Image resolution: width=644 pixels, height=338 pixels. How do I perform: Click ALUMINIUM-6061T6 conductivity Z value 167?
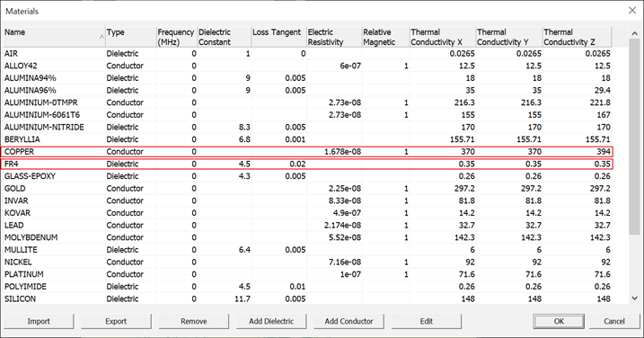coord(604,115)
